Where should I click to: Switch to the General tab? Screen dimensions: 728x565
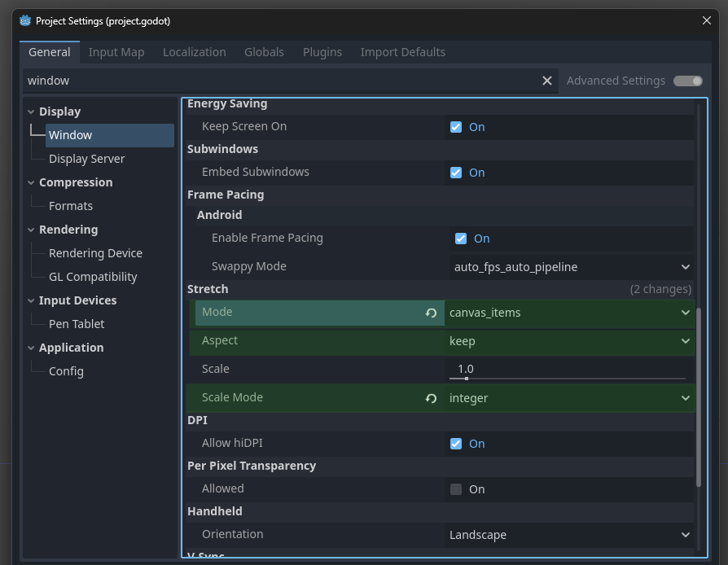coord(50,52)
